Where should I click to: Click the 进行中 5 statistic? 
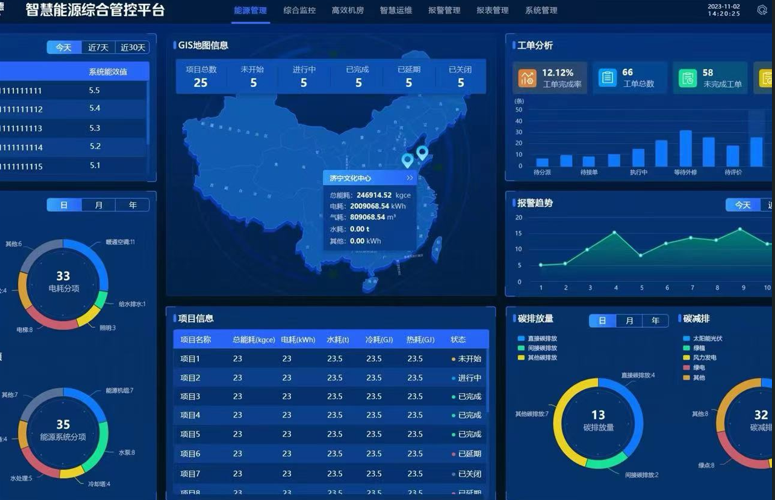click(x=304, y=77)
